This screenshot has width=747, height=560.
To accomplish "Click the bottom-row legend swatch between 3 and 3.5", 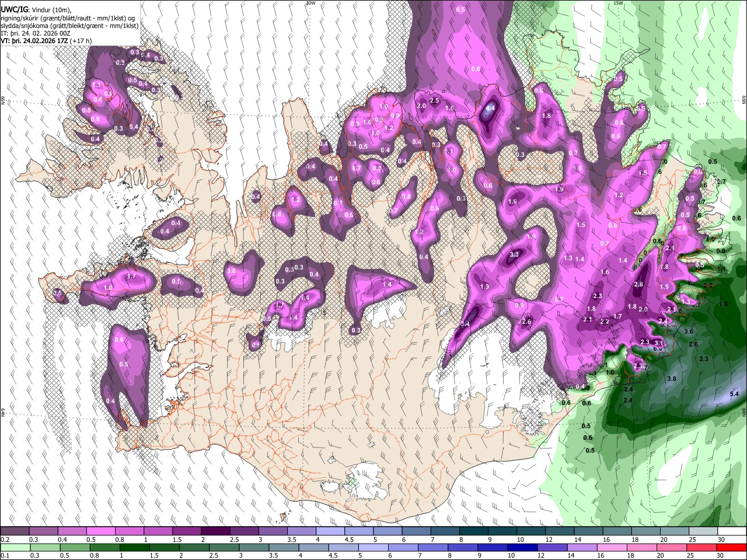I will (x=253, y=547).
